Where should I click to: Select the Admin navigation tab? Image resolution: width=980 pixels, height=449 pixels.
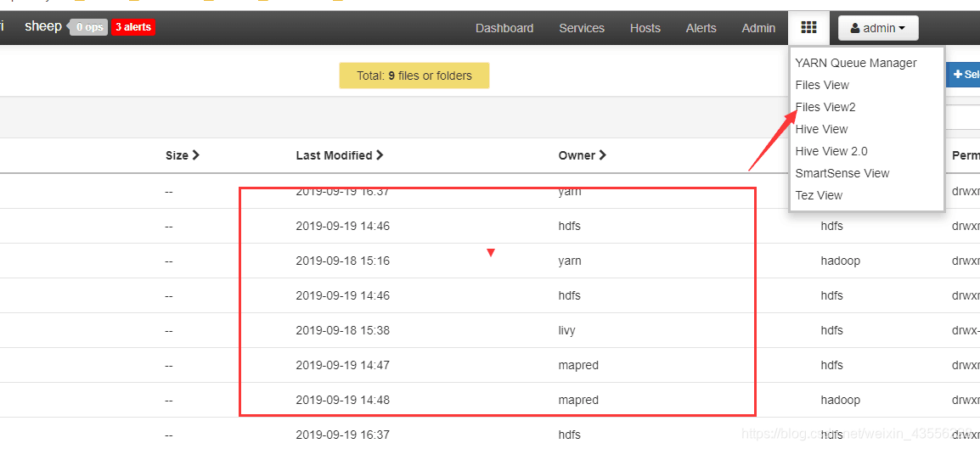(x=758, y=28)
